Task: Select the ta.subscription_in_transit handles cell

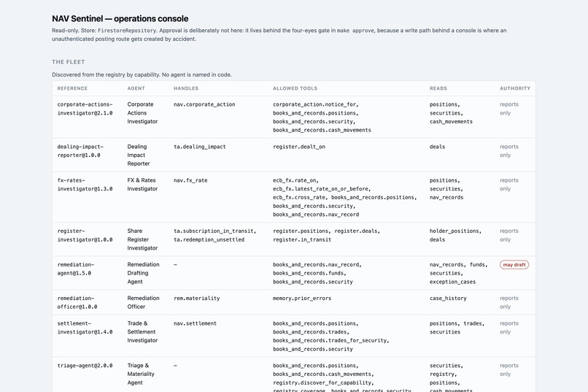Action: coord(215,235)
